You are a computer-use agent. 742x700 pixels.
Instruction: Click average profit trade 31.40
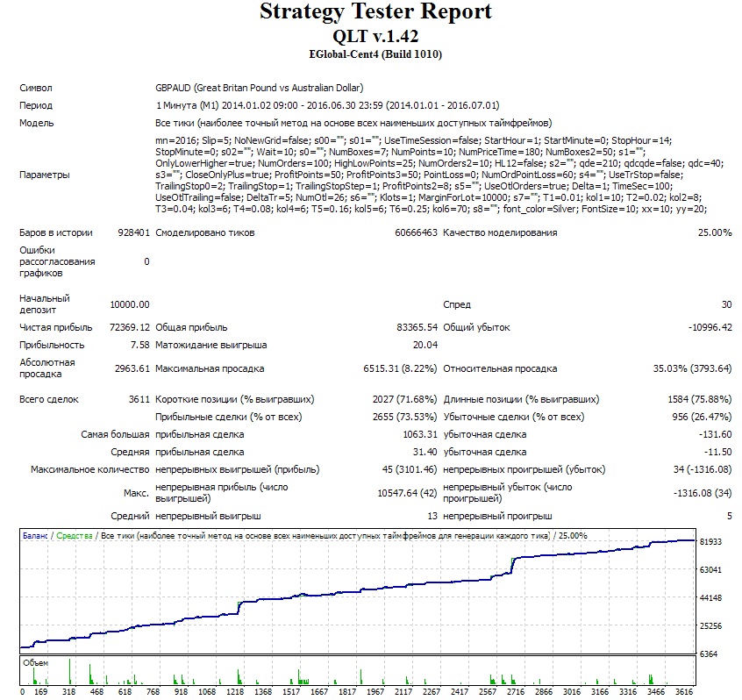[x=425, y=452]
